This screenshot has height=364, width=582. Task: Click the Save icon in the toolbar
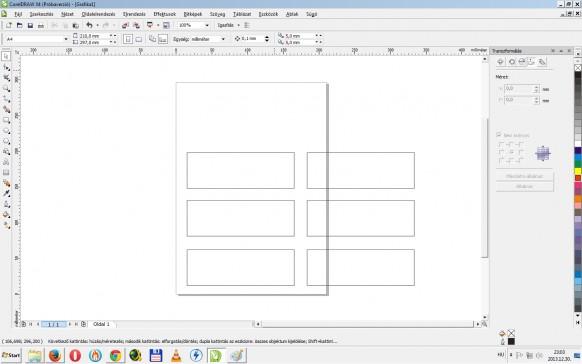pos(30,25)
